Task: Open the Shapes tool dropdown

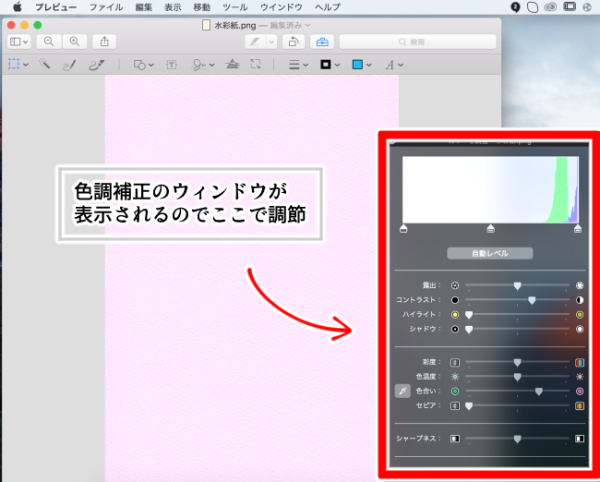Action: [x=143, y=64]
